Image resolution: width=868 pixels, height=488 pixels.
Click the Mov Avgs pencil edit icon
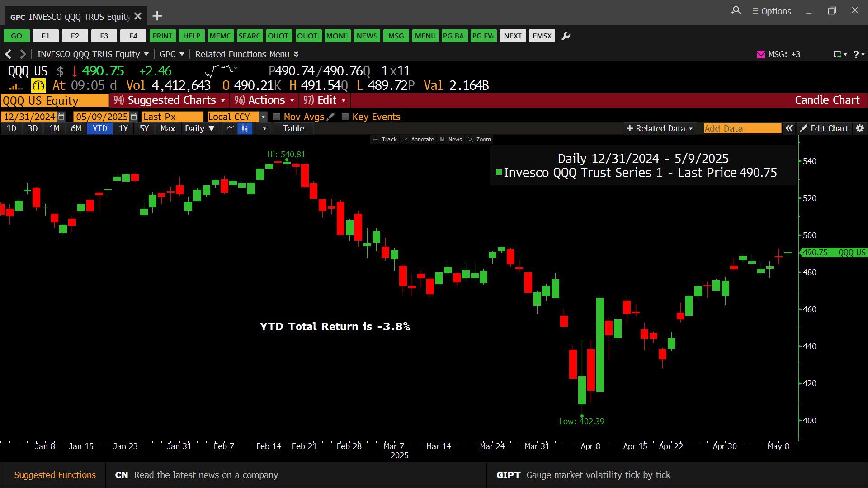click(331, 117)
